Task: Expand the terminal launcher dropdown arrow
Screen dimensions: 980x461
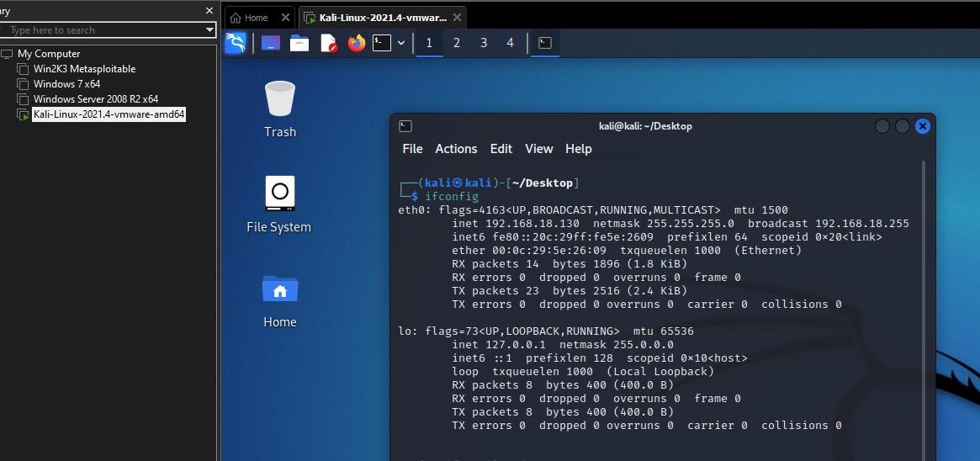Action: point(401,43)
